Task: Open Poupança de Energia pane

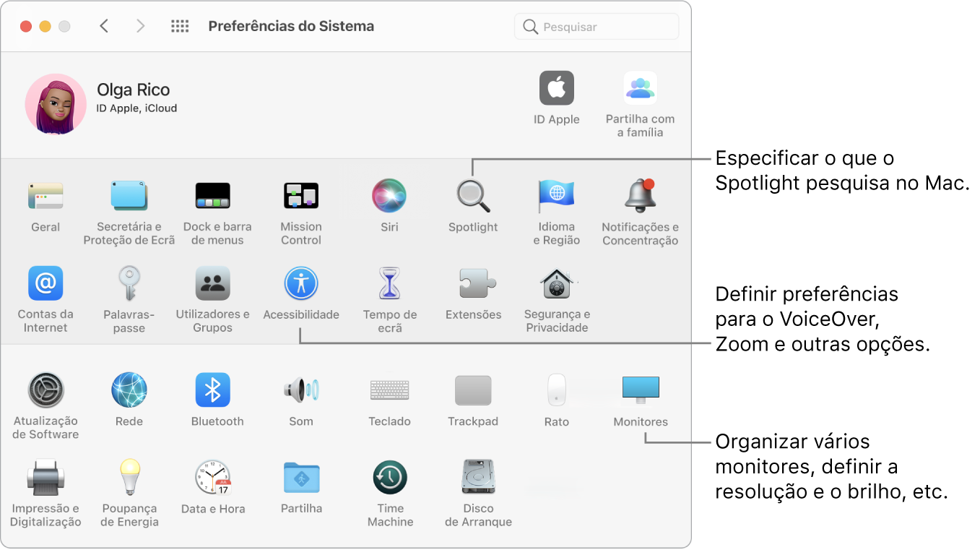Action: (x=129, y=478)
